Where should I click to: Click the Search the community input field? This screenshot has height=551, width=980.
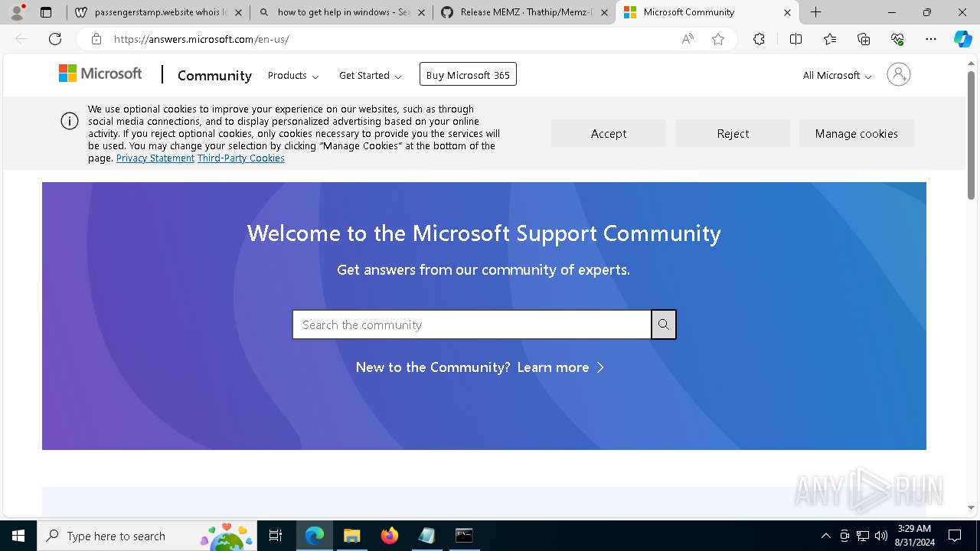click(x=472, y=324)
